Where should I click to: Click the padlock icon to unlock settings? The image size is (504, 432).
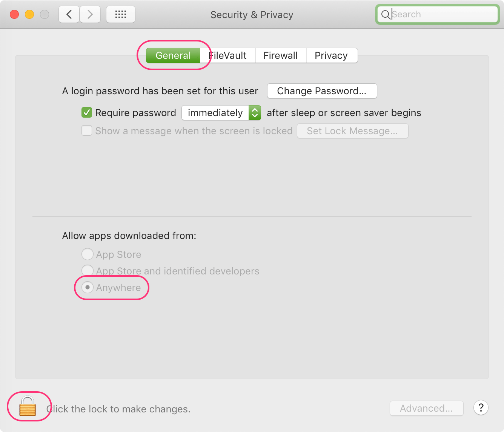pyautogui.click(x=28, y=406)
